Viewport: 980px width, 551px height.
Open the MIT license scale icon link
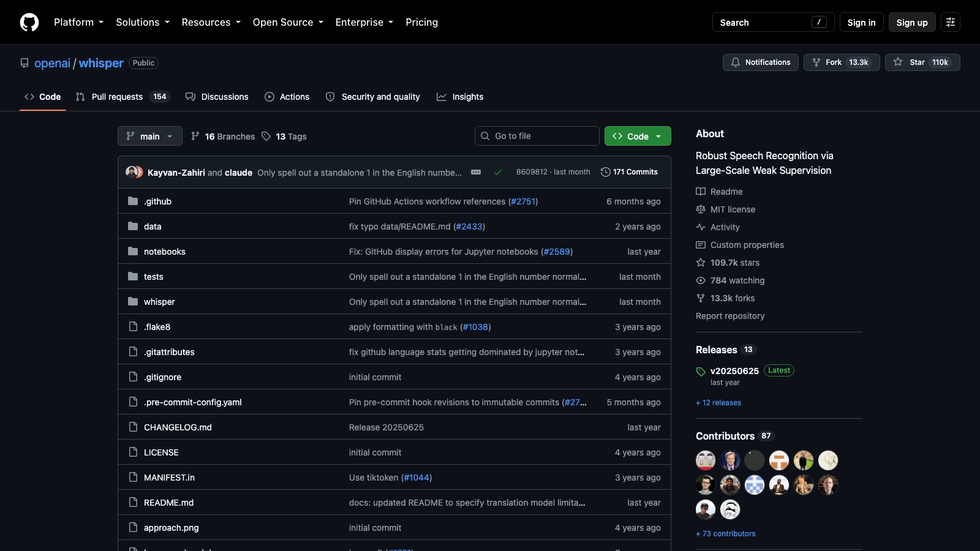pos(701,209)
